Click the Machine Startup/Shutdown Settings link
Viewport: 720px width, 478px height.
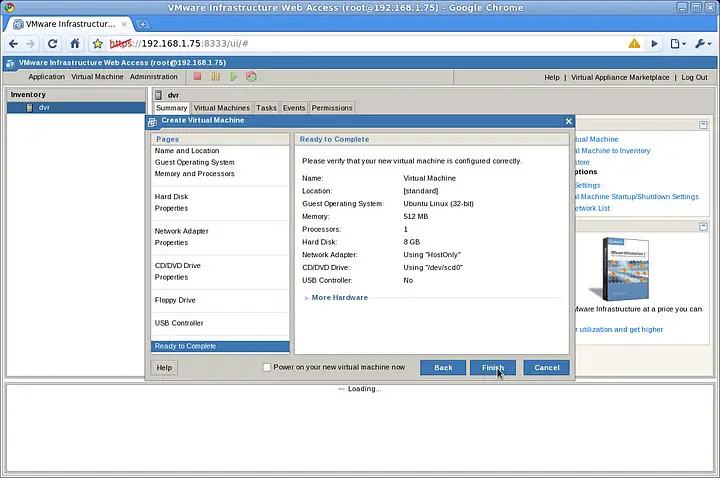coord(637,197)
